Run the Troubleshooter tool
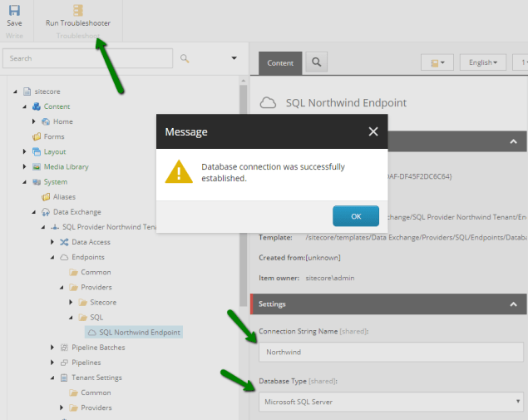 point(77,15)
